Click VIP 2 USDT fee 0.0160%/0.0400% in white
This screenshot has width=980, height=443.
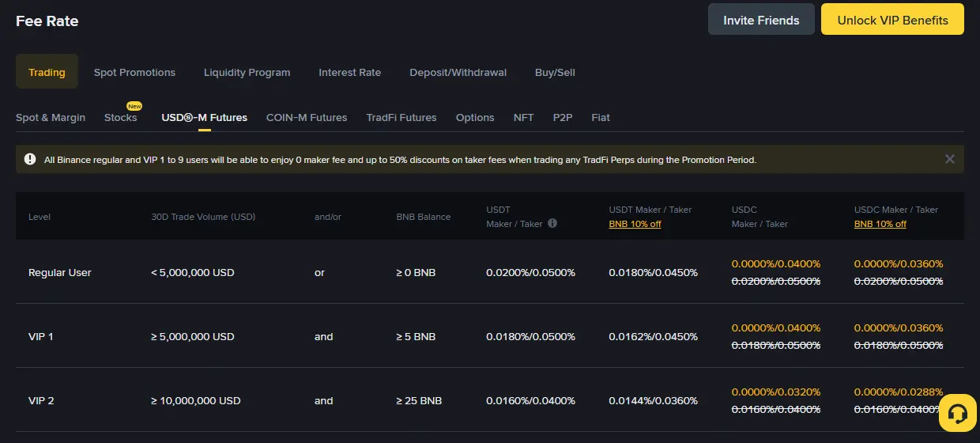pos(531,400)
